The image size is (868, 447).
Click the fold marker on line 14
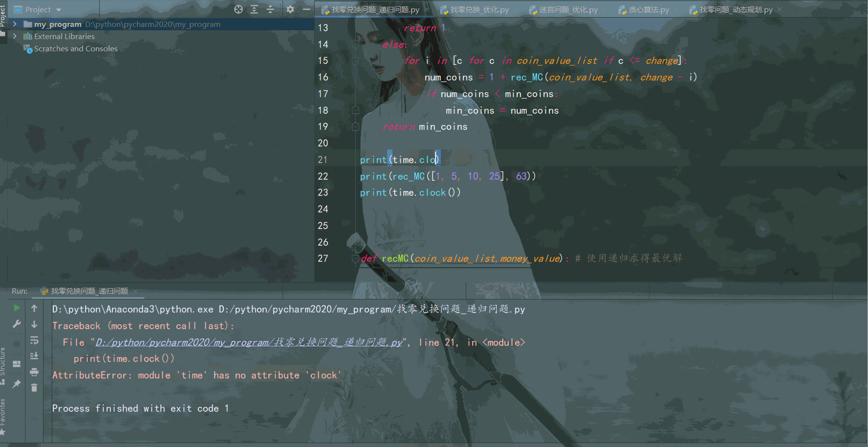[355, 44]
